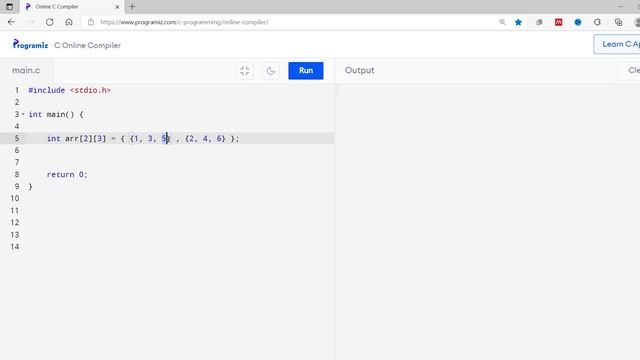Click the Programiz logo
The width and height of the screenshot is (640, 360).
pos(30,44)
